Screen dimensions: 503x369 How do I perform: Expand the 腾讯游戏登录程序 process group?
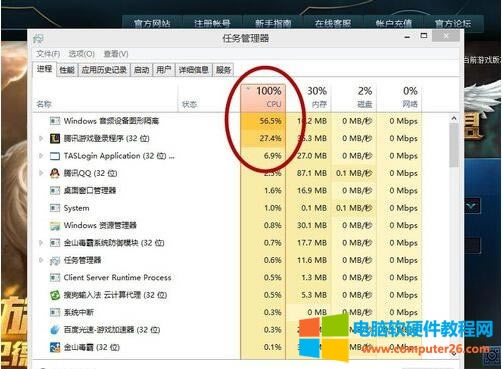pyautogui.click(x=41, y=138)
